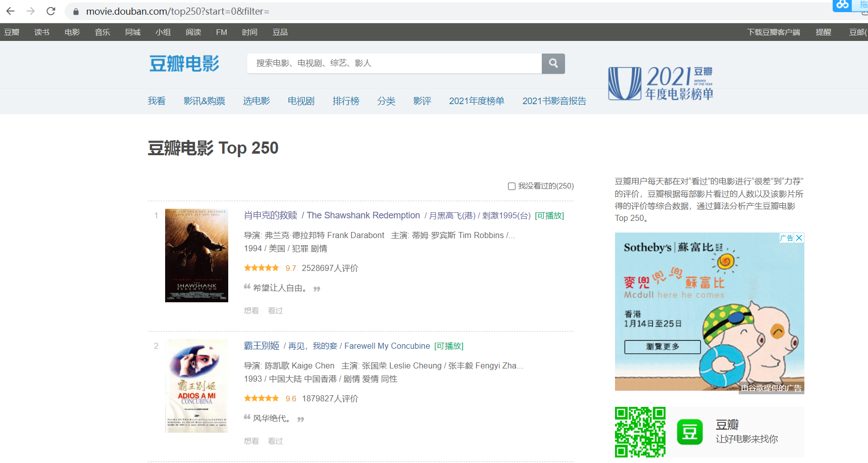
Task: Go to 我看 tab
Action: pos(157,101)
